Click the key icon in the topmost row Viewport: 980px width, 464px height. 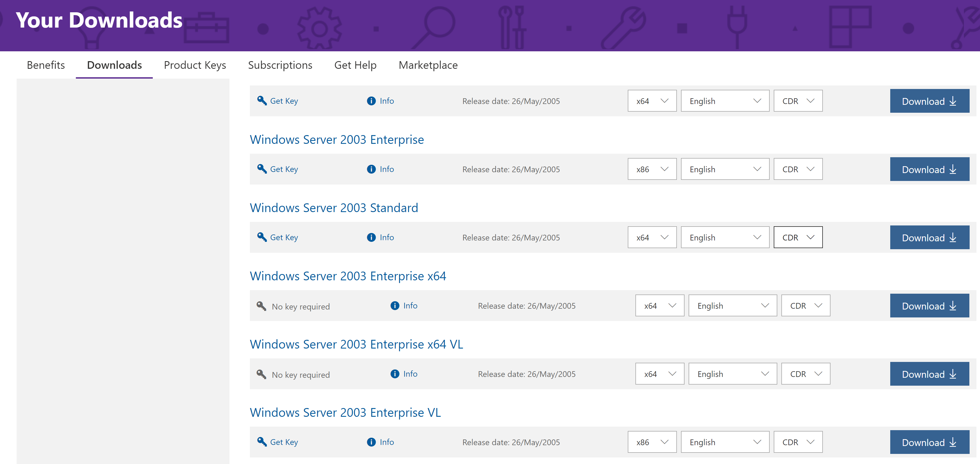(262, 100)
